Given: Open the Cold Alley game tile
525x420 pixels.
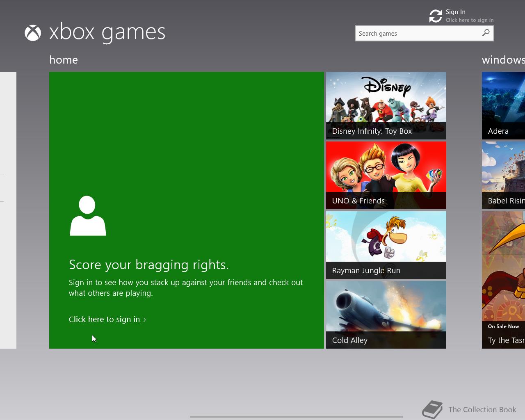Looking at the screenshot, I should pos(386,315).
